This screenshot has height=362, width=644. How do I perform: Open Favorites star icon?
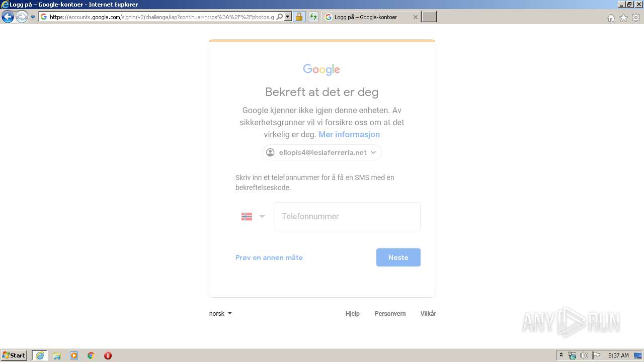623,18
